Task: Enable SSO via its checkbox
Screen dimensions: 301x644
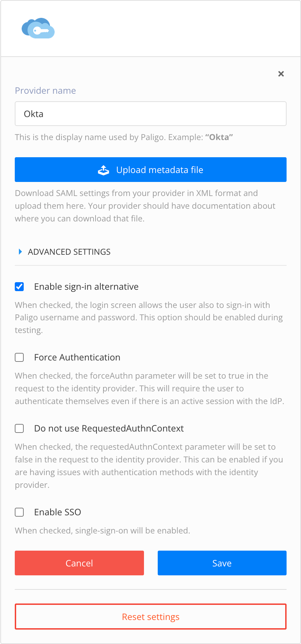Action: pos(19,512)
